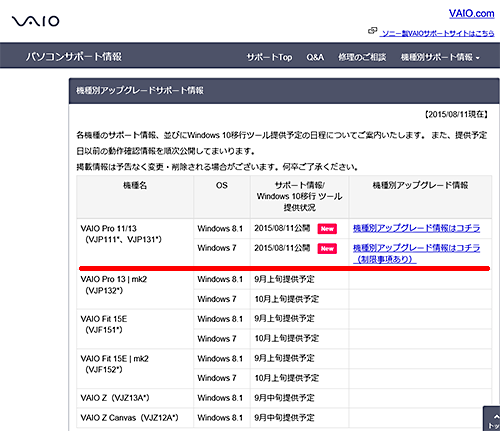The width and height of the screenshot is (500, 431).
Task: Click 9月上旬提供予定 for VAIO Pro 13 mk2
Action: (284, 279)
